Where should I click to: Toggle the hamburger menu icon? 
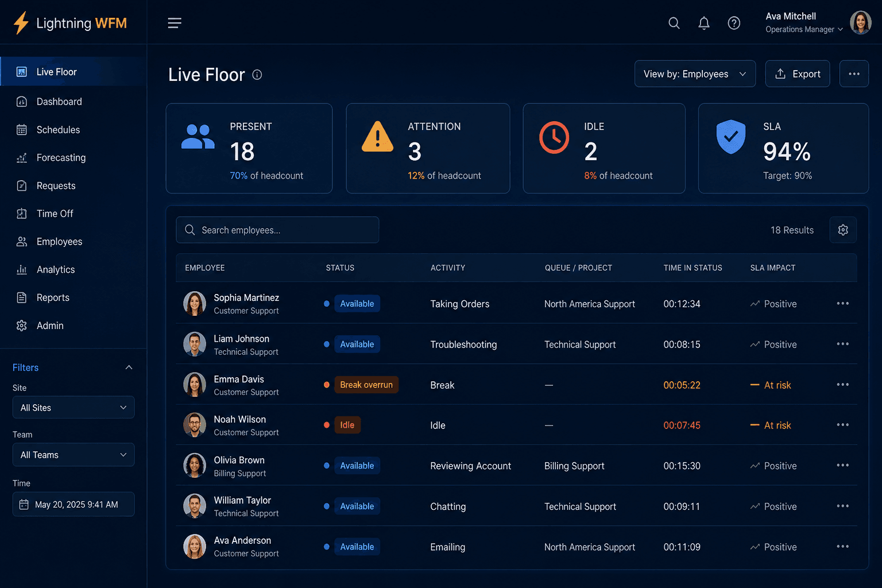175,23
